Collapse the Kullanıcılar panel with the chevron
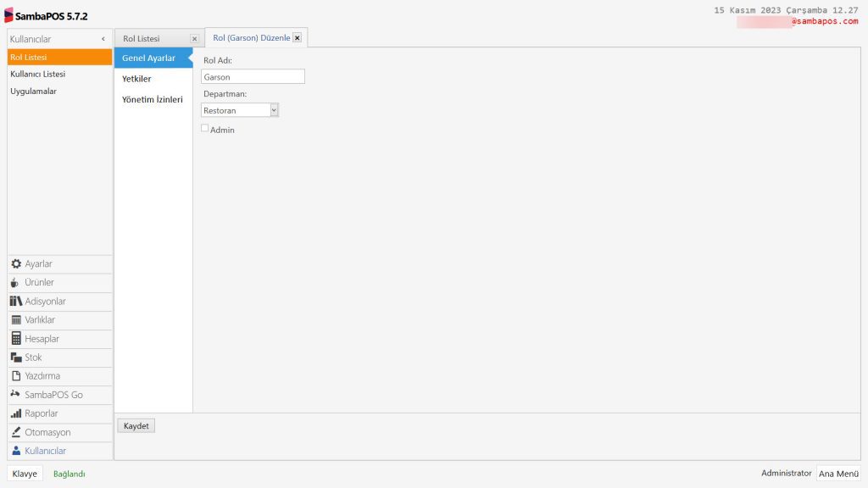Viewport: 868px width, 488px height. 103,39
